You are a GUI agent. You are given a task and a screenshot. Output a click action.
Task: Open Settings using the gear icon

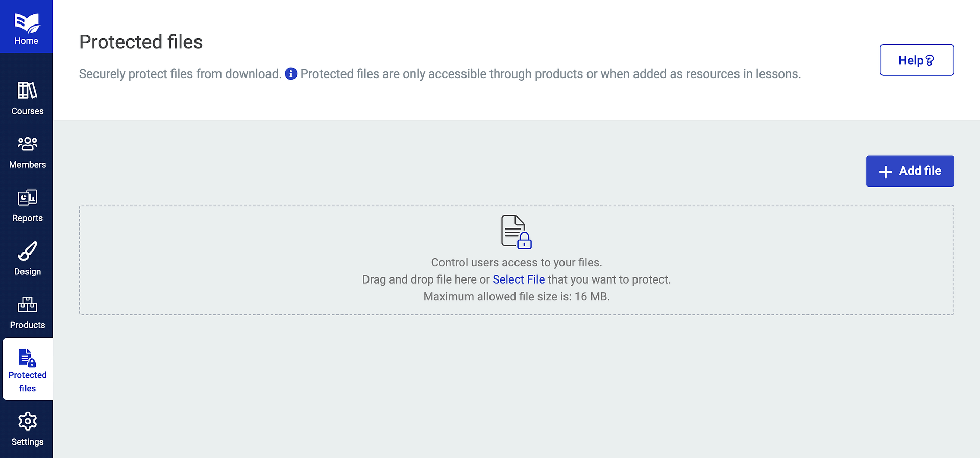click(x=28, y=421)
